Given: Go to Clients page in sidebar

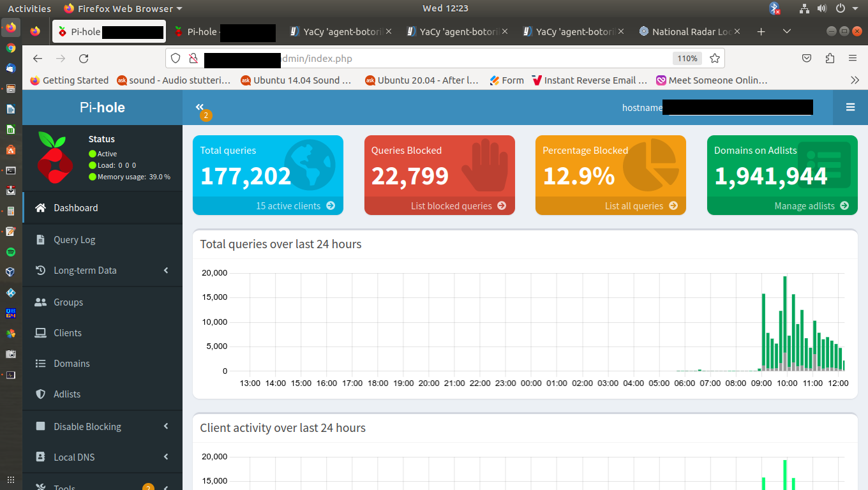Looking at the screenshot, I should 68,333.
